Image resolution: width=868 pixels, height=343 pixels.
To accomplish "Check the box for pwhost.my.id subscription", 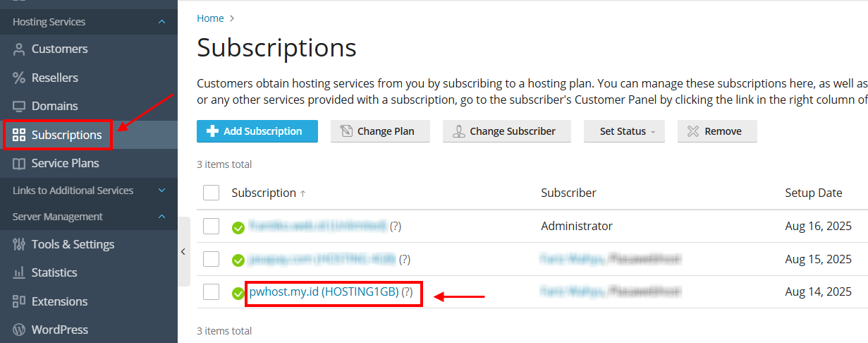I will 211,291.
